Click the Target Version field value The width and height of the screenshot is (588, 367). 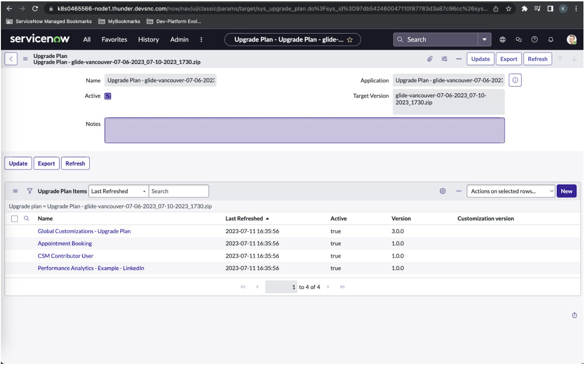(x=448, y=101)
